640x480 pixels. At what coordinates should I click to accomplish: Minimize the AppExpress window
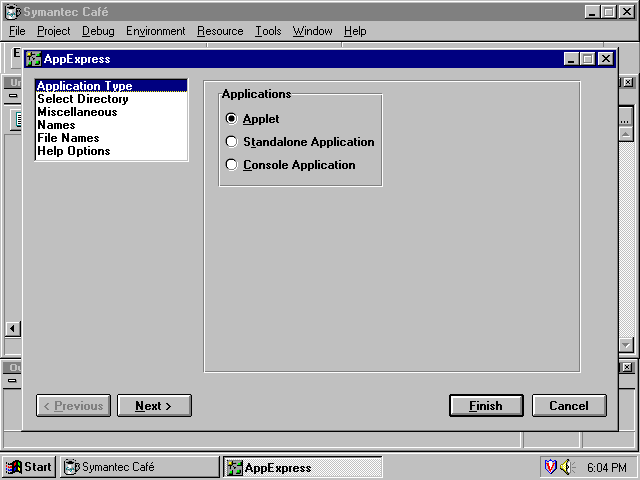click(571, 59)
